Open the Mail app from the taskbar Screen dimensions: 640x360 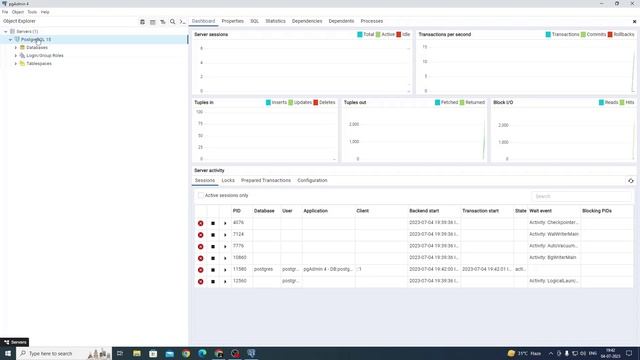tap(170, 353)
